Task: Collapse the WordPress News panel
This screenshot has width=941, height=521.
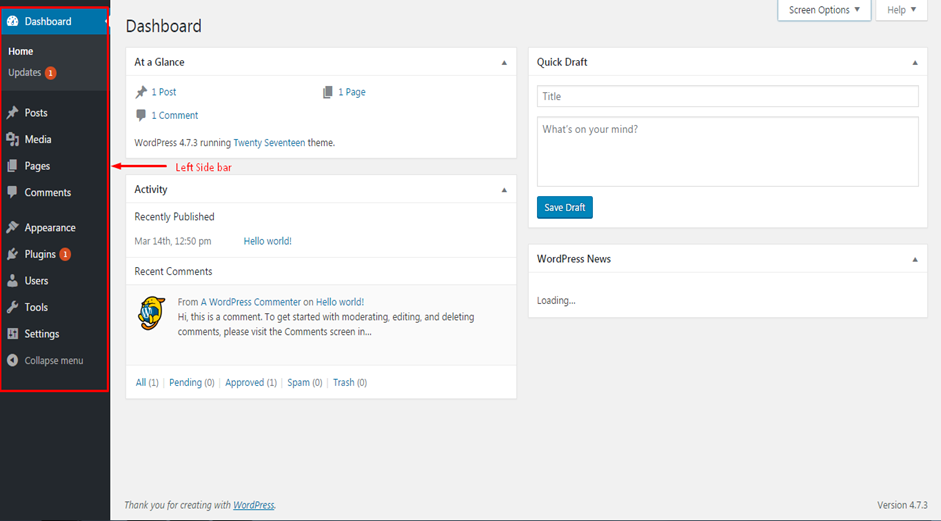Action: tap(915, 259)
